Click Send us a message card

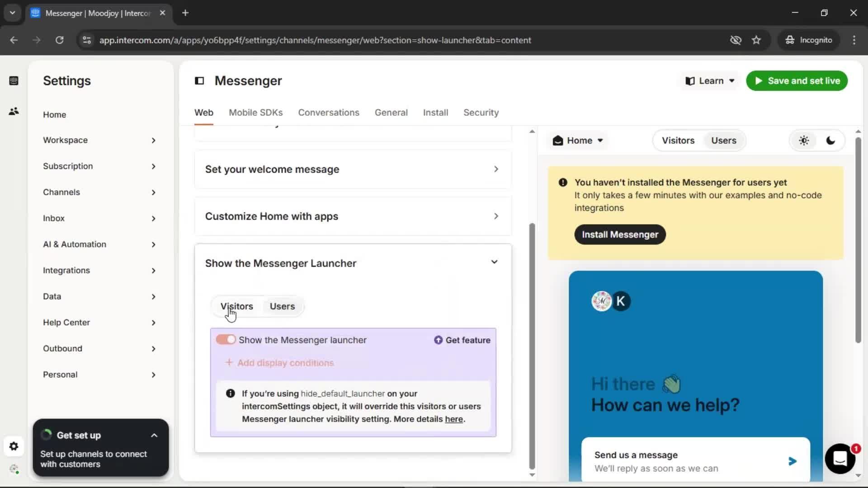tap(695, 460)
